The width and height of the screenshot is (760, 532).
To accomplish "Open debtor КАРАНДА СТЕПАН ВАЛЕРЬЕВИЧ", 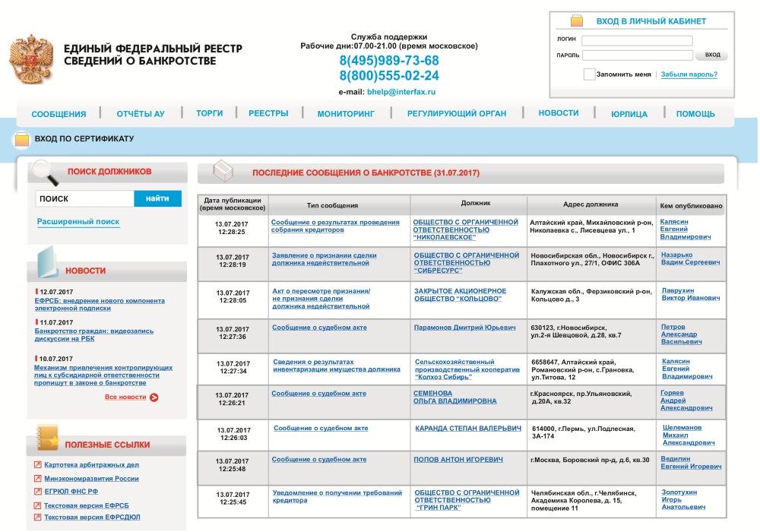I will pyautogui.click(x=468, y=429).
